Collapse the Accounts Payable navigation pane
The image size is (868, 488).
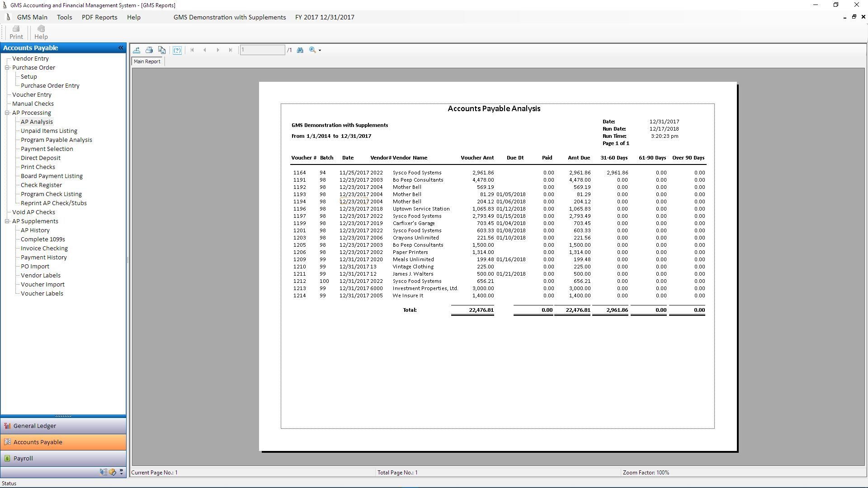[x=121, y=48]
